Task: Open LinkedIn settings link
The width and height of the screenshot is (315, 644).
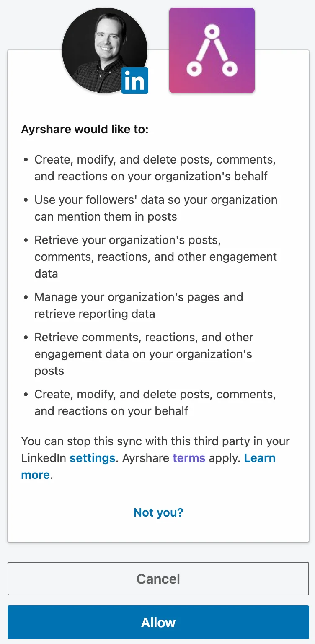Action: tap(92, 458)
